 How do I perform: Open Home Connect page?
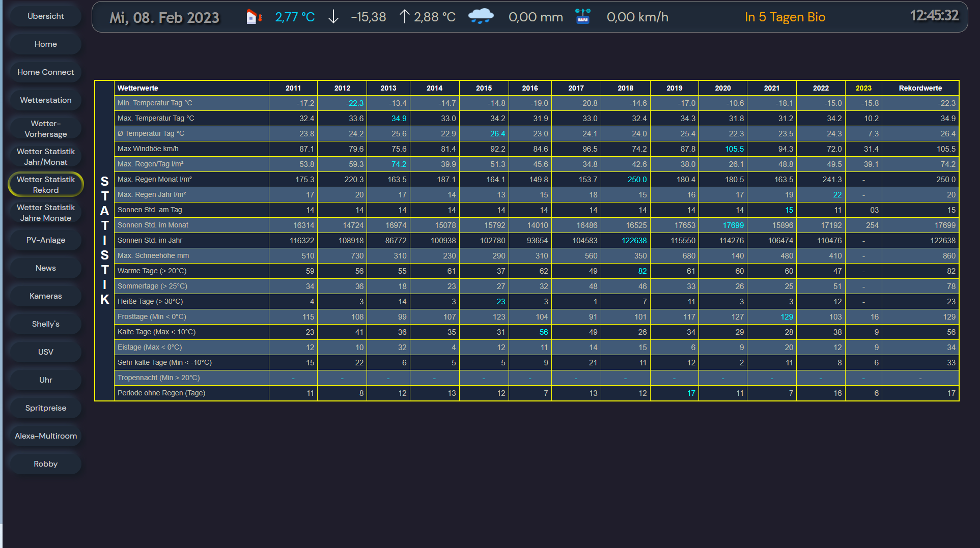point(46,72)
